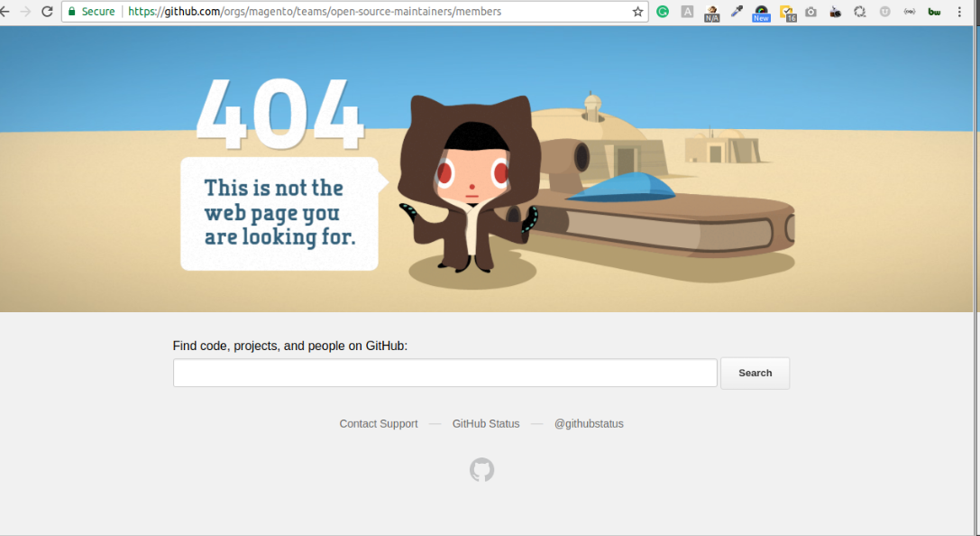Click the browser back arrow

[x=5, y=11]
